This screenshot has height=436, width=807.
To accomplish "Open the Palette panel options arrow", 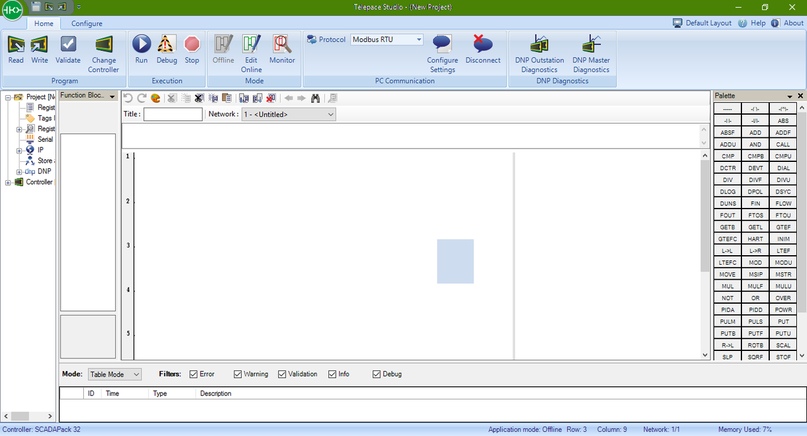I will [790, 96].
